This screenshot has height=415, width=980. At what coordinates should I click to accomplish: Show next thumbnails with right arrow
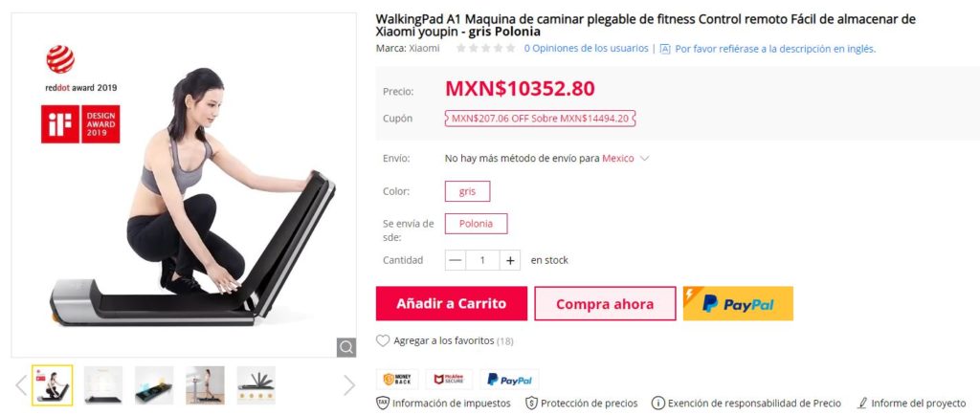pyautogui.click(x=348, y=385)
